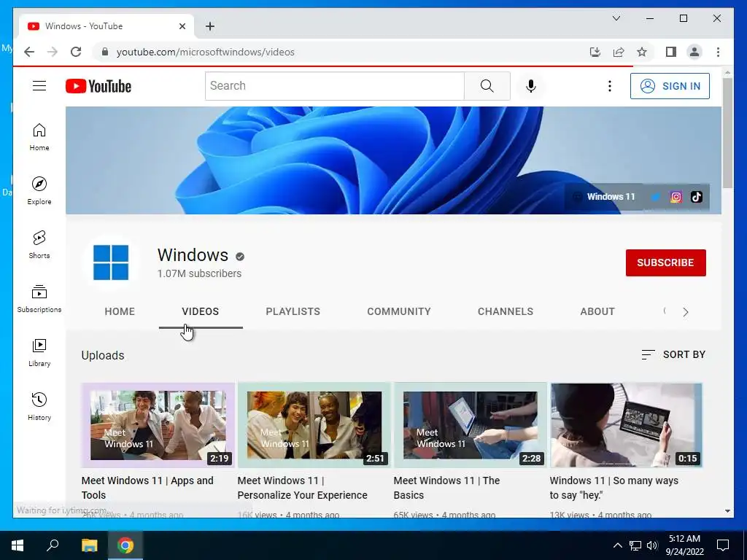Click the channel verified badge

(x=240, y=257)
